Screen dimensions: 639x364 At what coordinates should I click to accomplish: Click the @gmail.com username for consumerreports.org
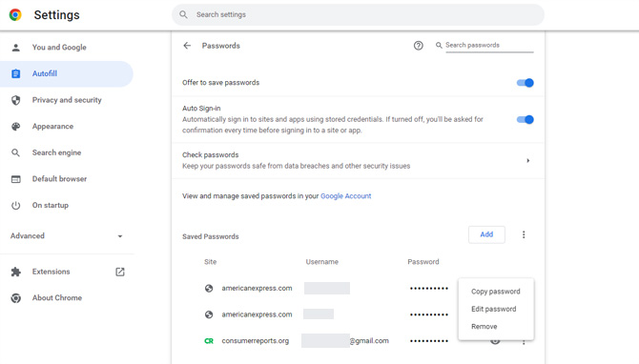pyautogui.click(x=369, y=341)
